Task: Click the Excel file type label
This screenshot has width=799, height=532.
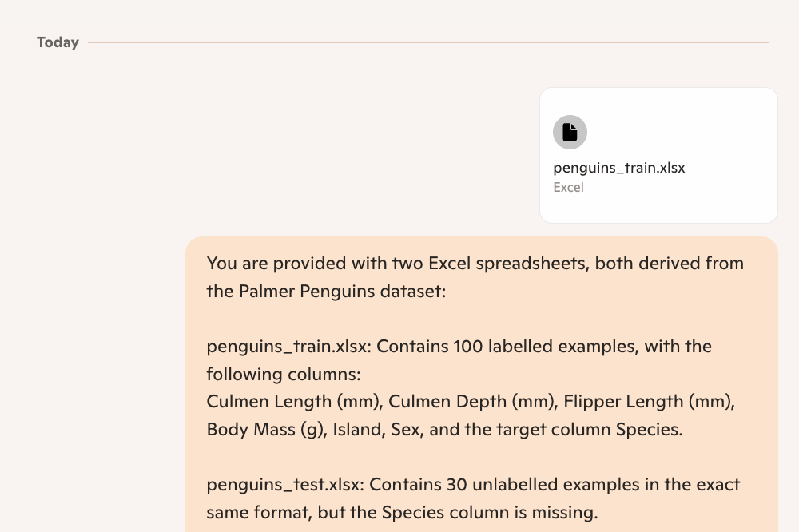Action: [568, 188]
